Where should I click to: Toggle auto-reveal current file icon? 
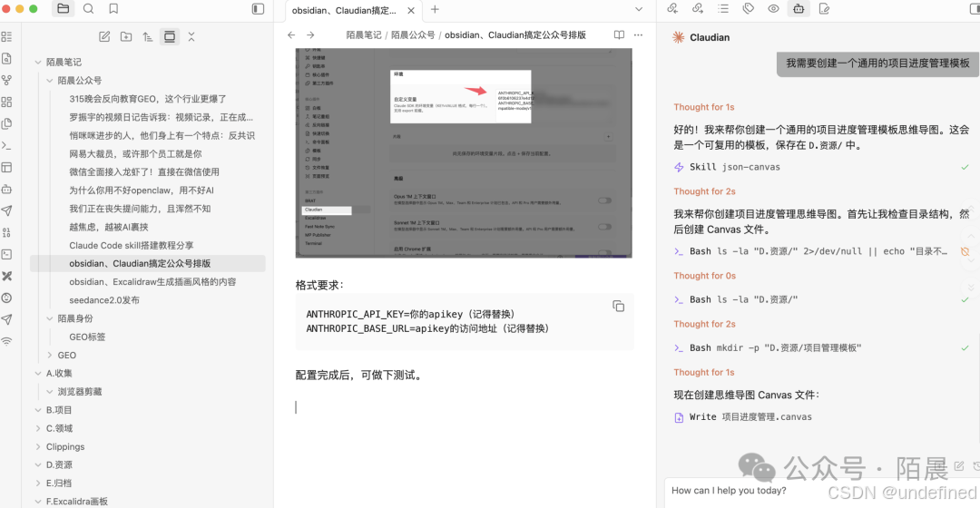point(170,37)
